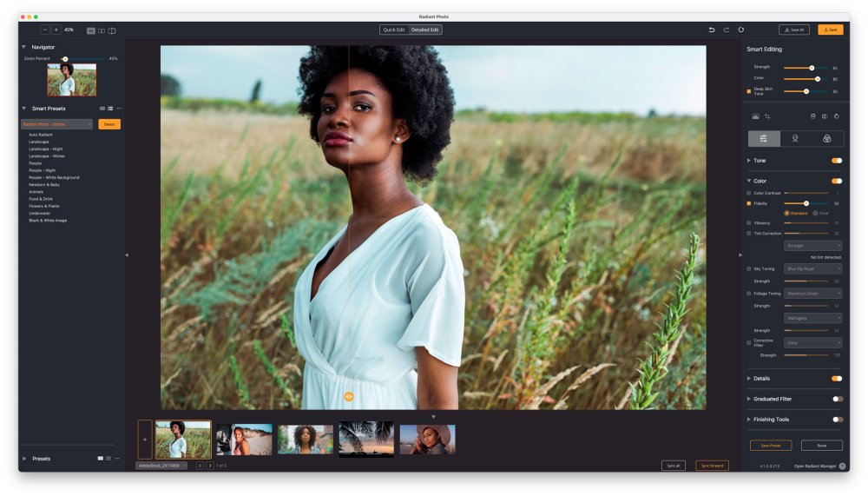868x496 pixels.
Task: Collapse the Smart Presets panel triangle
Action: pos(23,109)
